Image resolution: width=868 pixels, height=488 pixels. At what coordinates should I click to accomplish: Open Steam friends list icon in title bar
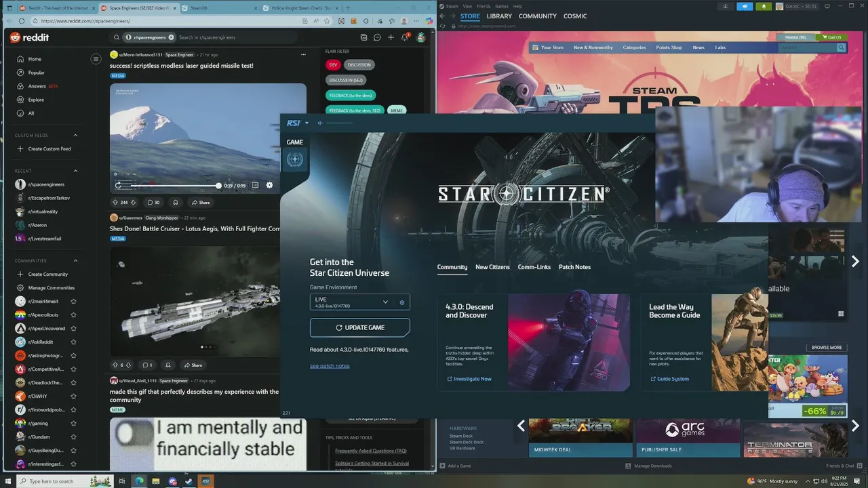tap(726, 6)
